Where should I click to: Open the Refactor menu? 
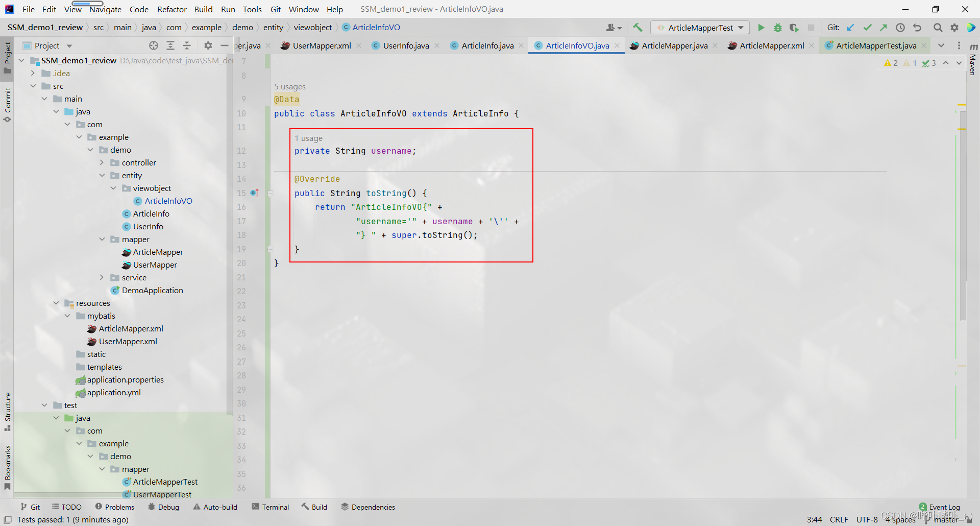pos(171,9)
